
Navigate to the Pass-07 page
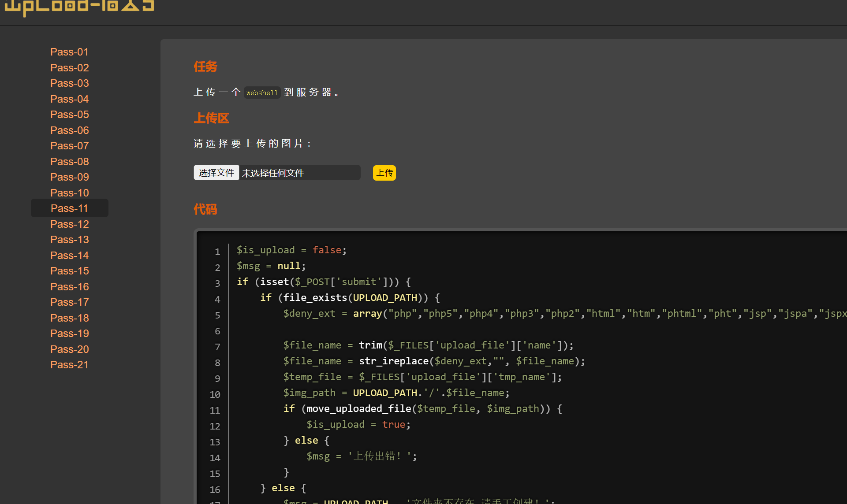click(69, 146)
